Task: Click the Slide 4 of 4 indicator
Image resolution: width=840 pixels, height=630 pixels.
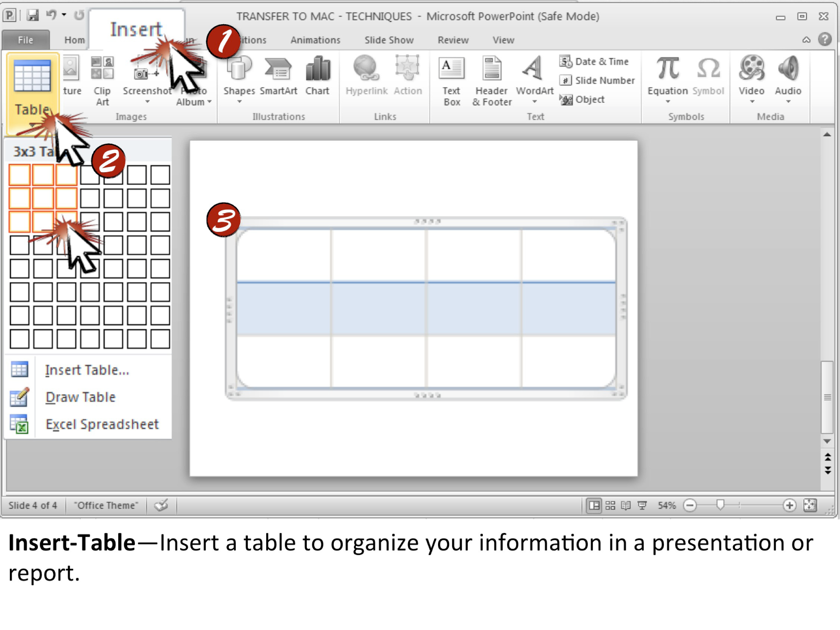Action: point(33,505)
